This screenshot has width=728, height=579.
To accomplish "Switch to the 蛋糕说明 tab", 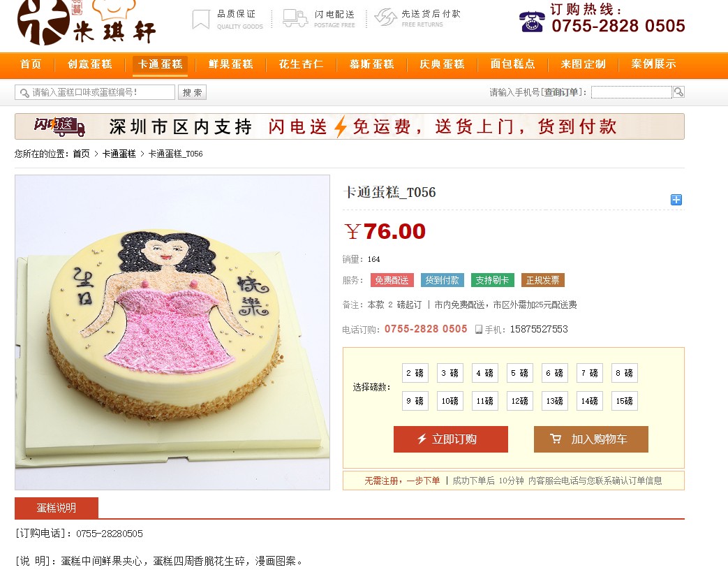I will pos(57,508).
